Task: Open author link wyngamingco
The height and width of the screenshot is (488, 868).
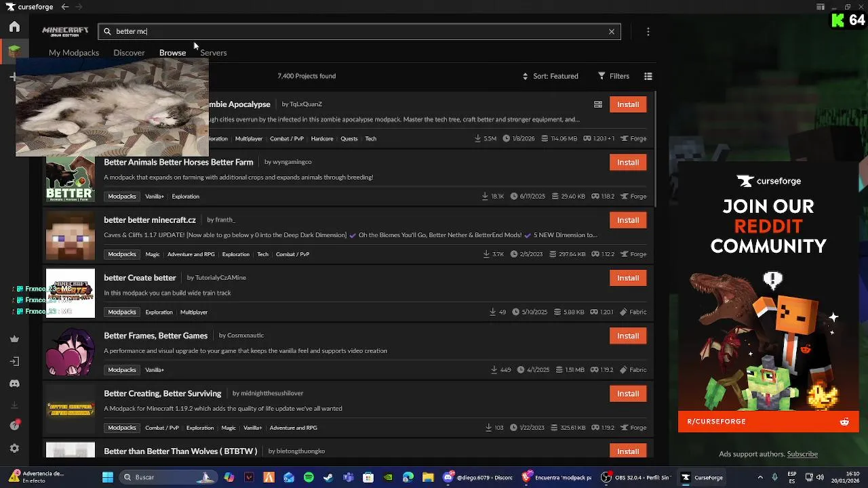Action: click(x=292, y=162)
